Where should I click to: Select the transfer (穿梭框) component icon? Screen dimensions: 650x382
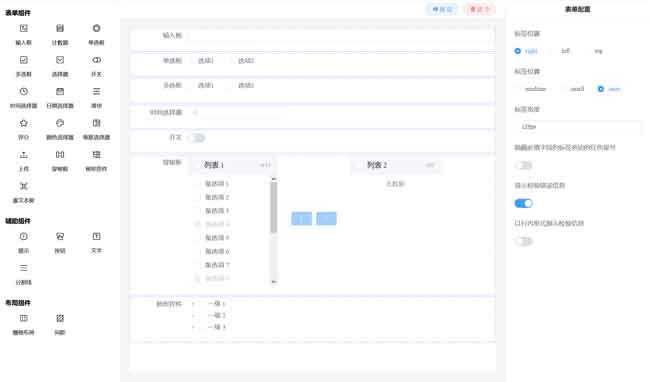(60, 155)
